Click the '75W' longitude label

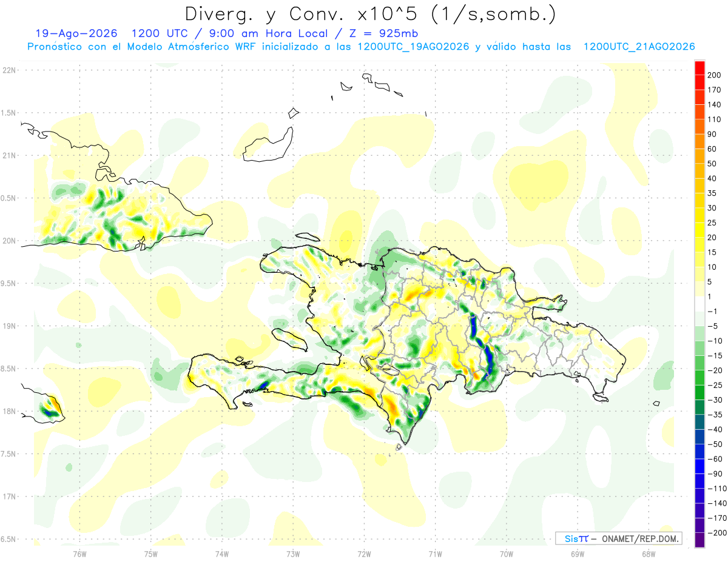(x=150, y=553)
